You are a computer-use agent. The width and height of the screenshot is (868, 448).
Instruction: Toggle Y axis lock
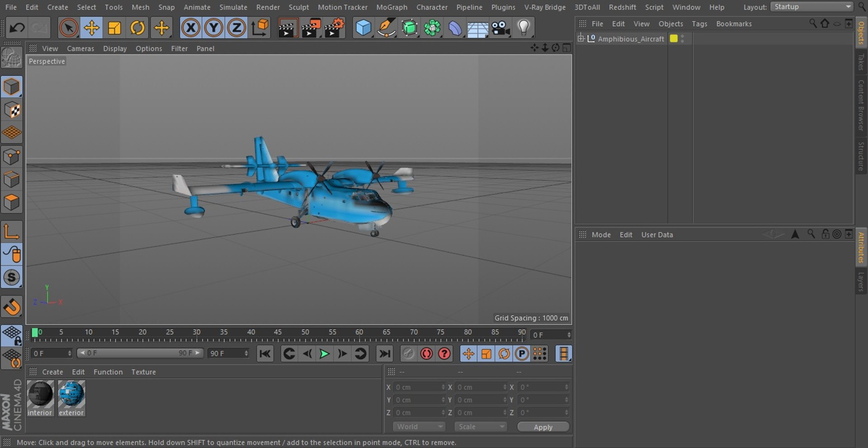click(x=213, y=28)
